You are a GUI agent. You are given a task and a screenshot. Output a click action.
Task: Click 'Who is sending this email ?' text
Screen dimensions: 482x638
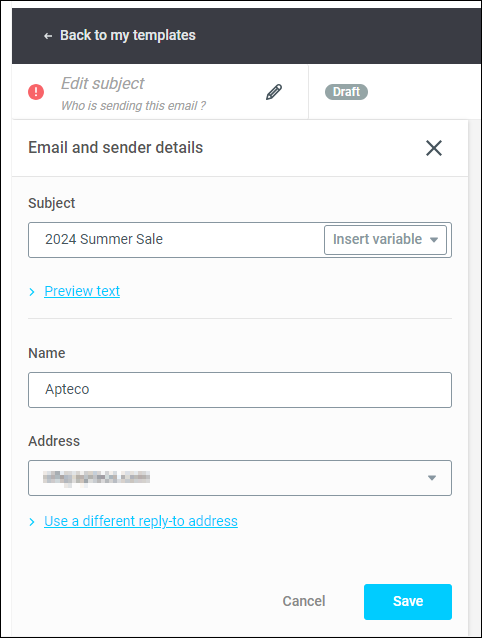(x=133, y=106)
